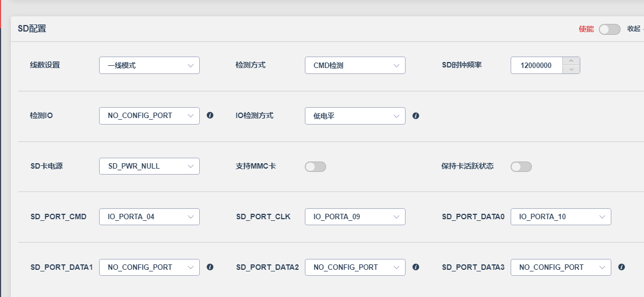Open the SD_PORT_CLK IO_PORTA_09 dropdown
644x297 pixels.
coord(355,216)
